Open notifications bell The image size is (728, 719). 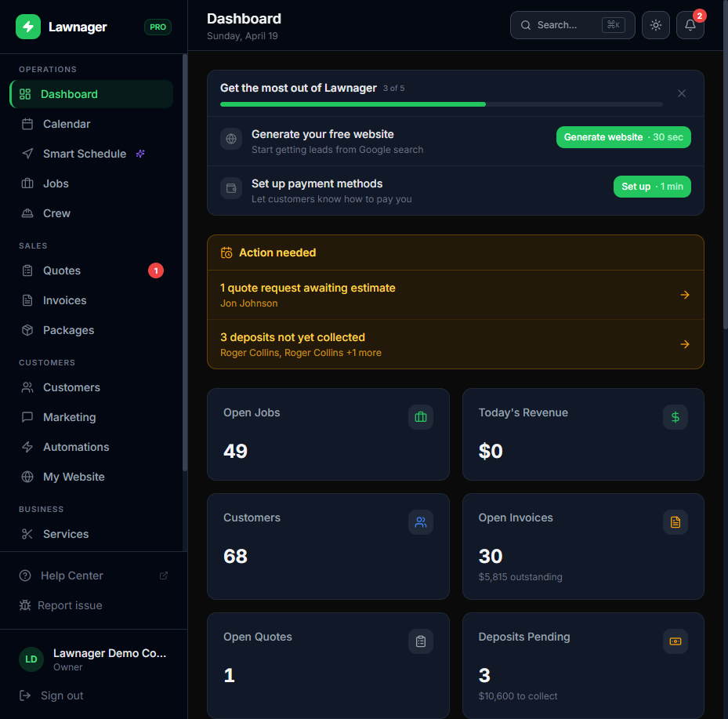click(690, 25)
